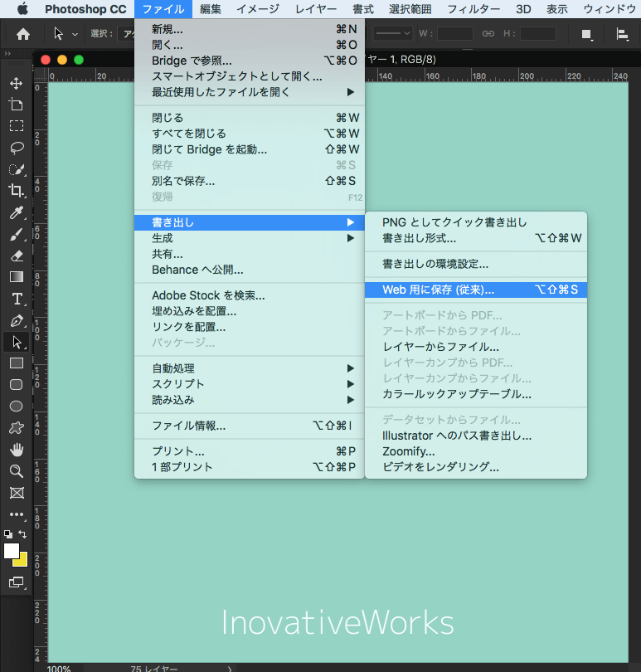The image size is (641, 672).
Task: Choose 開く from File menu
Action: coord(250,45)
